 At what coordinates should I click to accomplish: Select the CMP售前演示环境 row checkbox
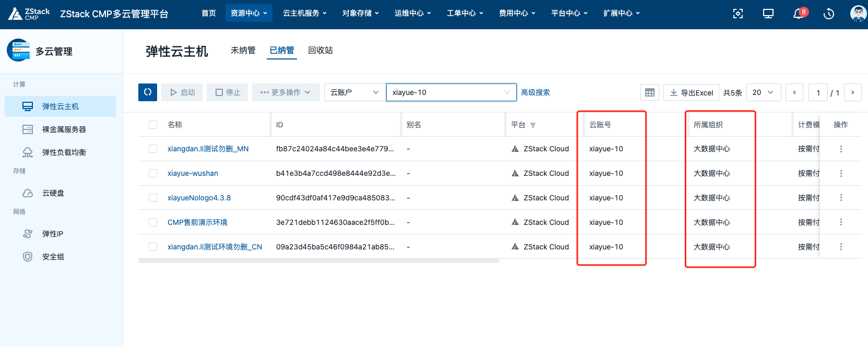coord(153,222)
